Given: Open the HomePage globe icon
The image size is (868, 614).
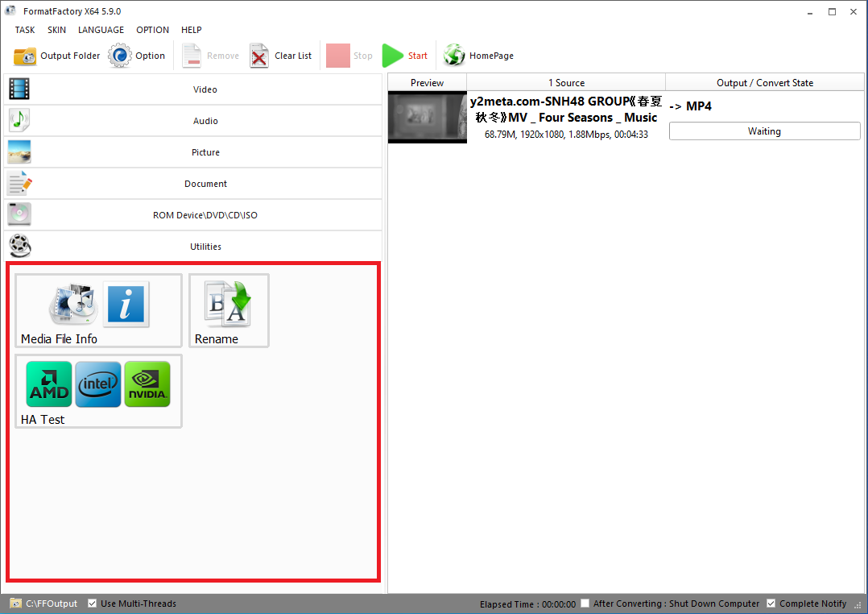Looking at the screenshot, I should pos(454,56).
